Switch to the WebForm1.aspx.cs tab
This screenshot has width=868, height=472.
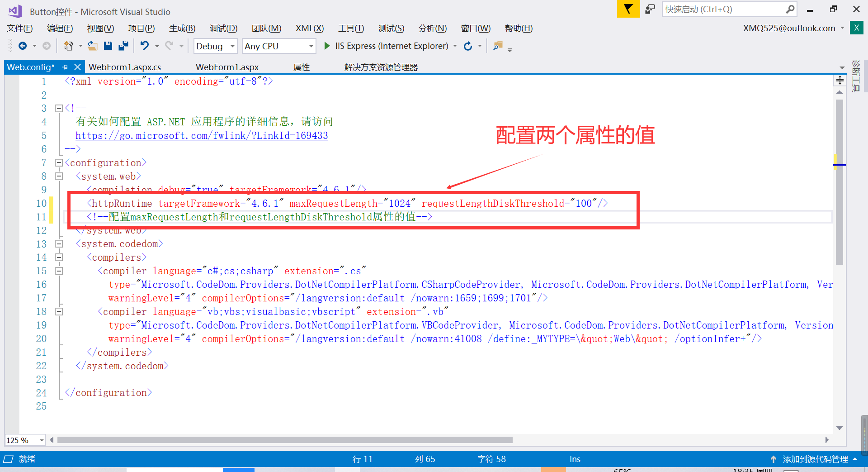[125, 67]
